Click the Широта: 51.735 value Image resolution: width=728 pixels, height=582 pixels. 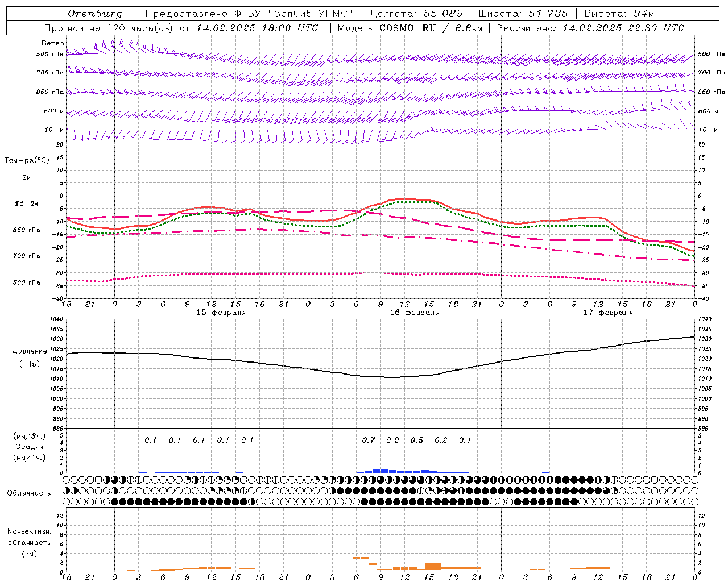pyautogui.click(x=523, y=14)
